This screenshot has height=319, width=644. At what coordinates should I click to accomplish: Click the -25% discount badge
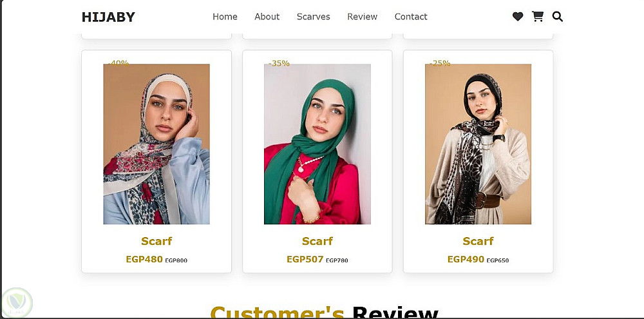point(440,63)
